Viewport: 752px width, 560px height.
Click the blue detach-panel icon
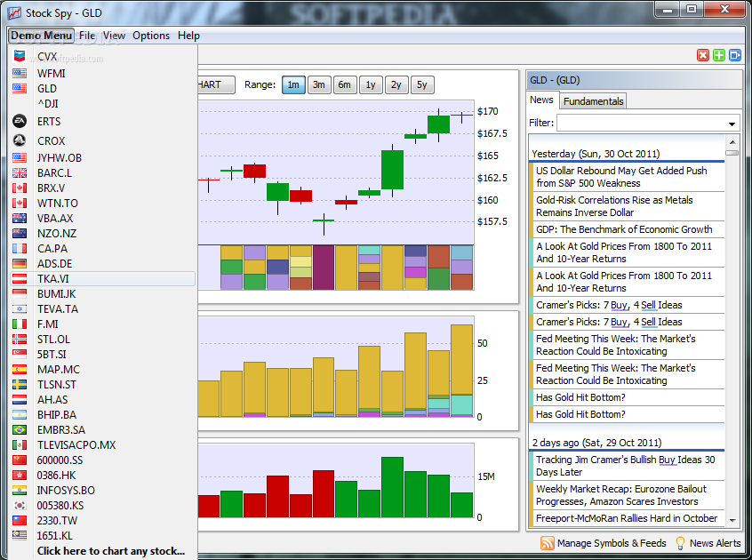735,55
